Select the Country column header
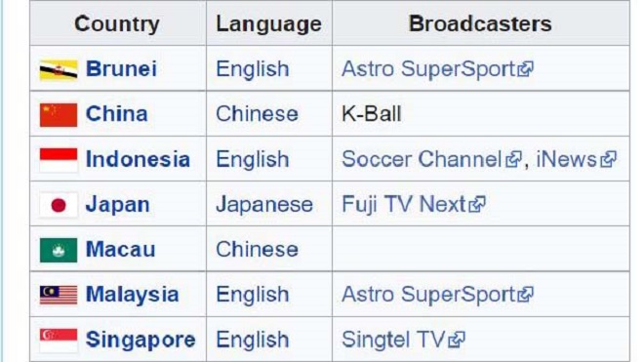644x362 pixels. pyautogui.click(x=117, y=23)
